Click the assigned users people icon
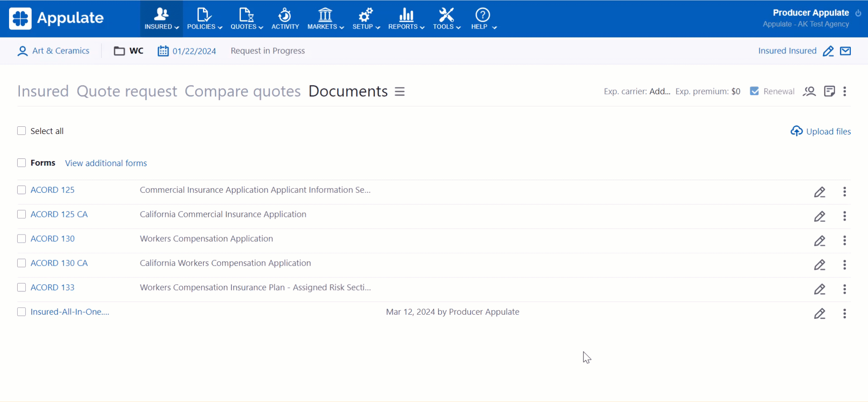Viewport: 868px width, 402px height. point(809,91)
